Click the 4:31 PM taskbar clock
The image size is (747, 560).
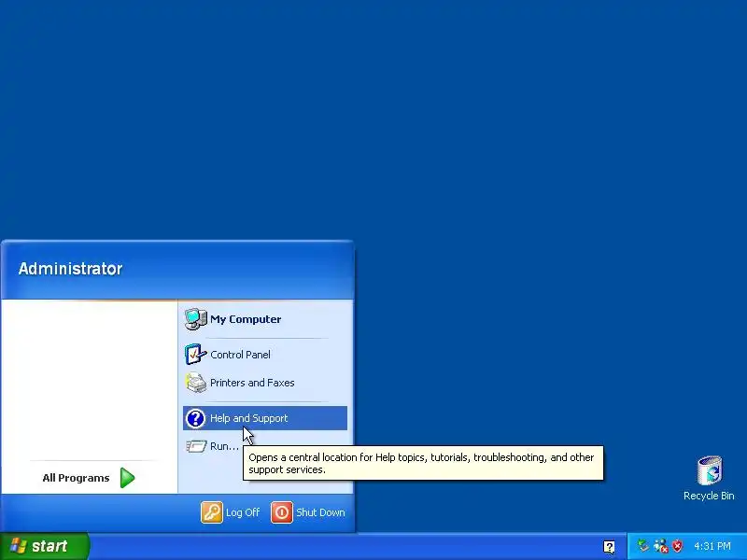[x=712, y=546]
